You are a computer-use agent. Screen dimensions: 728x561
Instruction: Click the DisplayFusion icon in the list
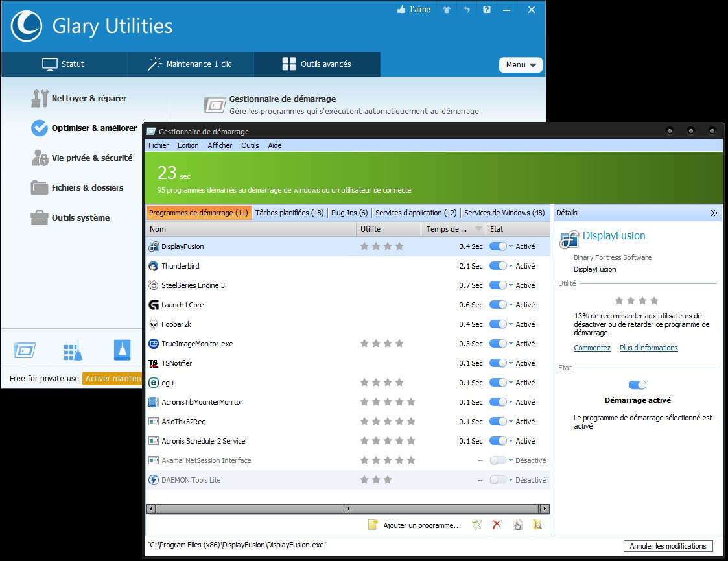154,246
